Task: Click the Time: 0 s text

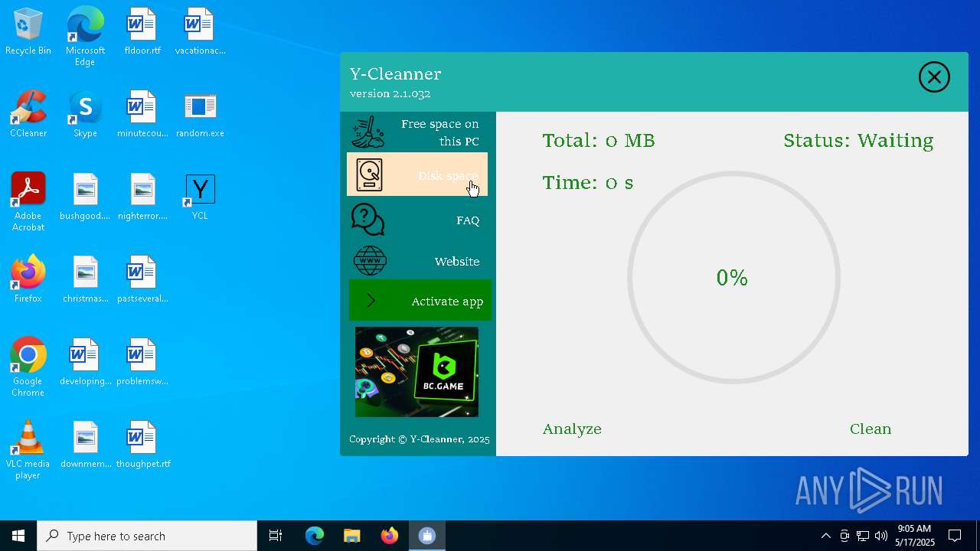Action: click(x=588, y=183)
